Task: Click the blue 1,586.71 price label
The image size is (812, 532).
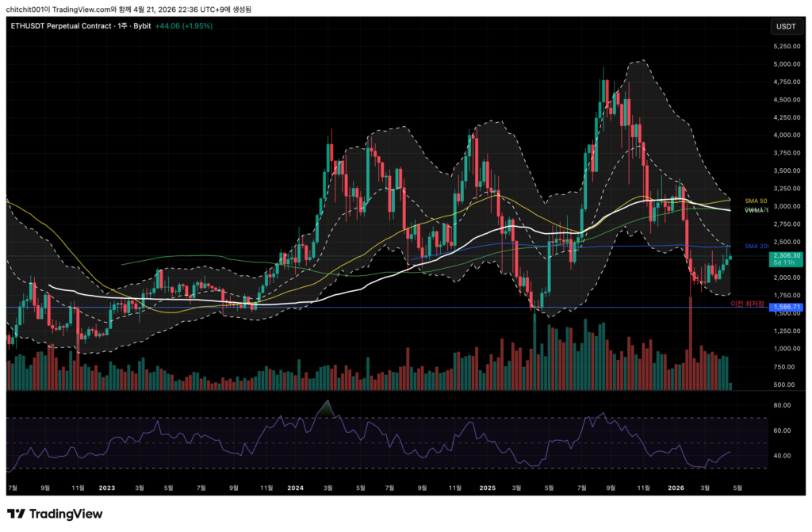Action: (787, 307)
